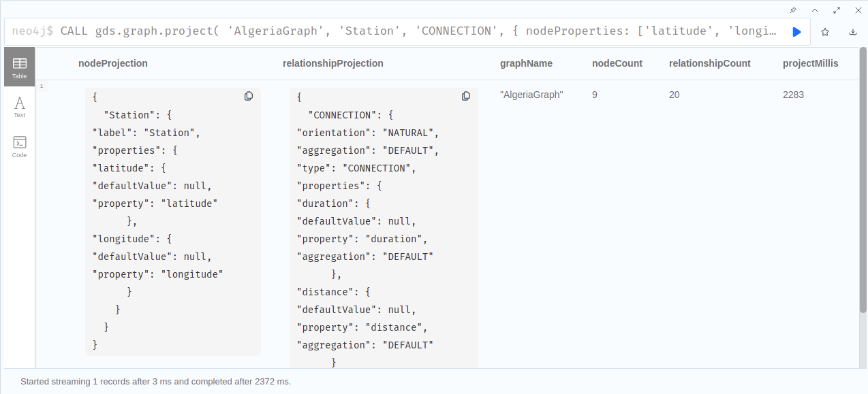This screenshot has width=868, height=394.
Task: Collapse the result frame with the chevron
Action: (816, 10)
